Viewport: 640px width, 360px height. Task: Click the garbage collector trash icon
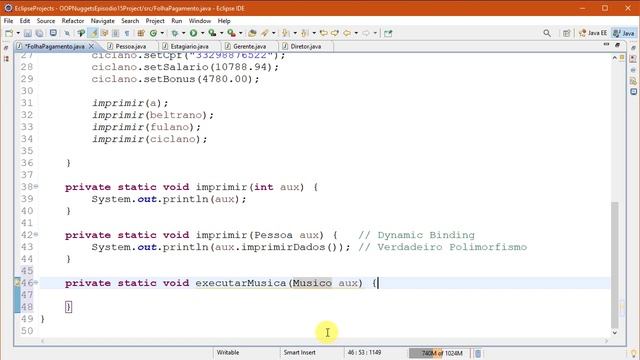pos(478,353)
